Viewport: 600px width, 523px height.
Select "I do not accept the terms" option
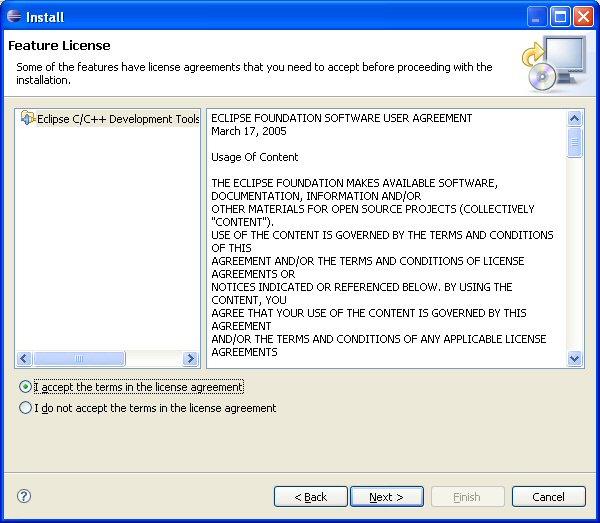[26, 408]
